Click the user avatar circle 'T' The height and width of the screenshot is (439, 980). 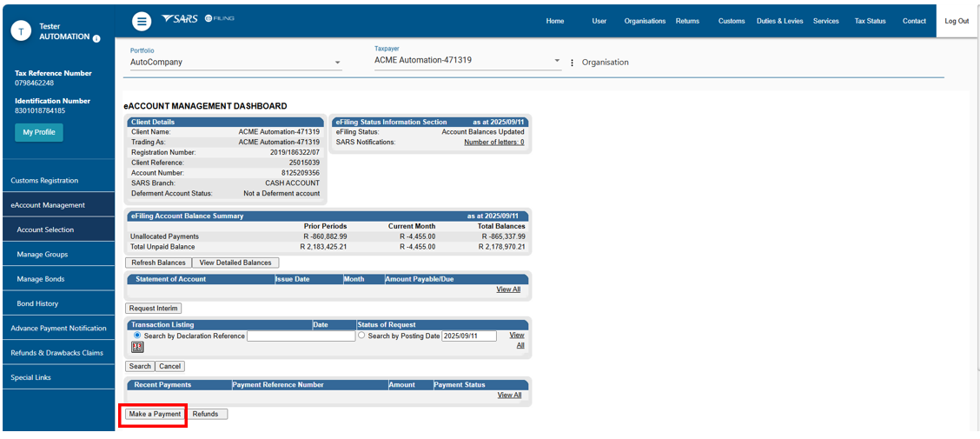pos(22,30)
